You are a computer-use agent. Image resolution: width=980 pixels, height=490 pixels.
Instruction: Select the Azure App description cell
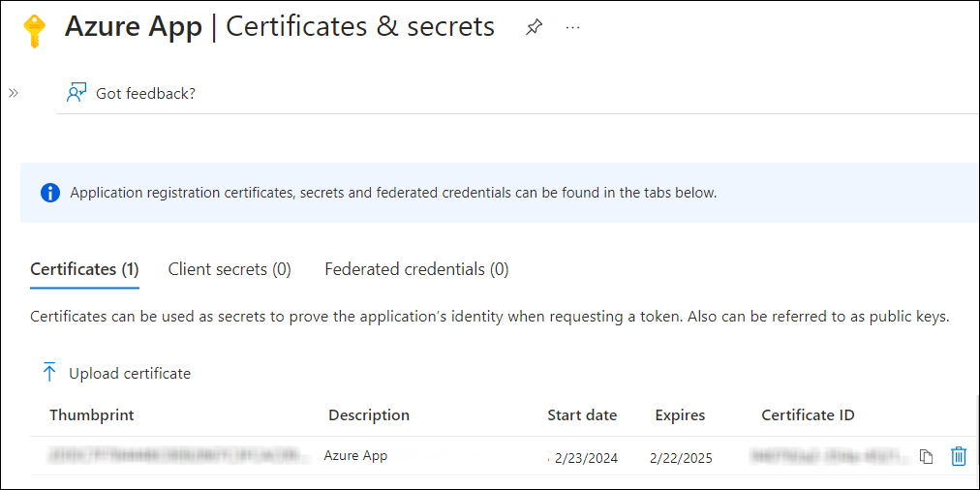[355, 454]
